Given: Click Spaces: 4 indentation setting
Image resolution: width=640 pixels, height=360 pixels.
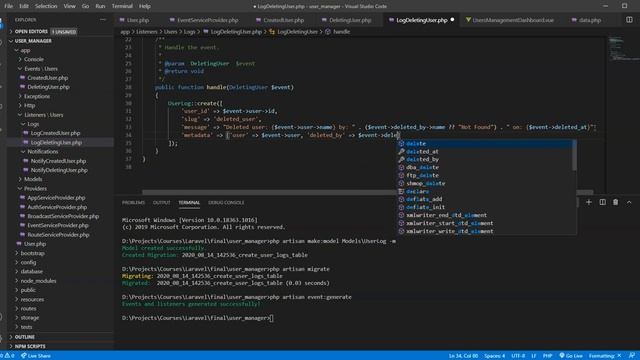Looking at the screenshot, I should pos(494,356).
